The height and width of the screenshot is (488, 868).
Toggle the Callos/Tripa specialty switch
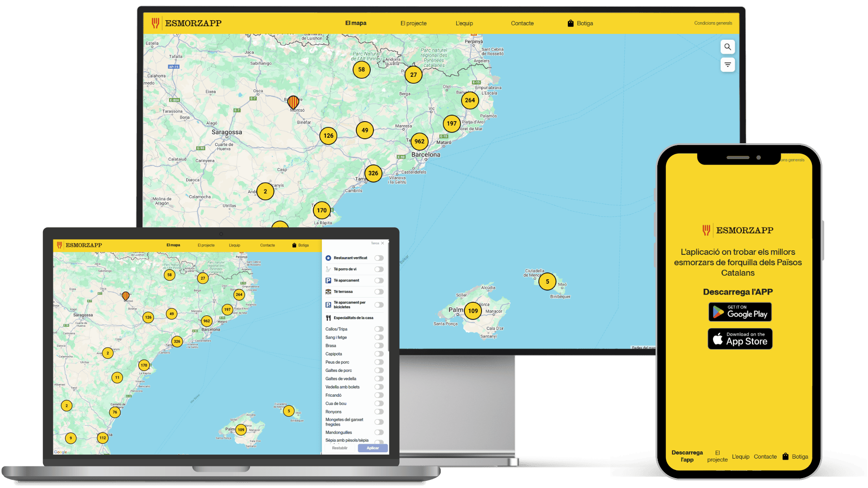click(x=379, y=329)
